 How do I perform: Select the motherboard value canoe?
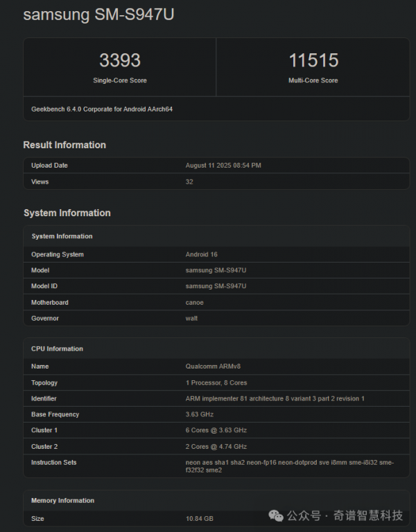(195, 303)
